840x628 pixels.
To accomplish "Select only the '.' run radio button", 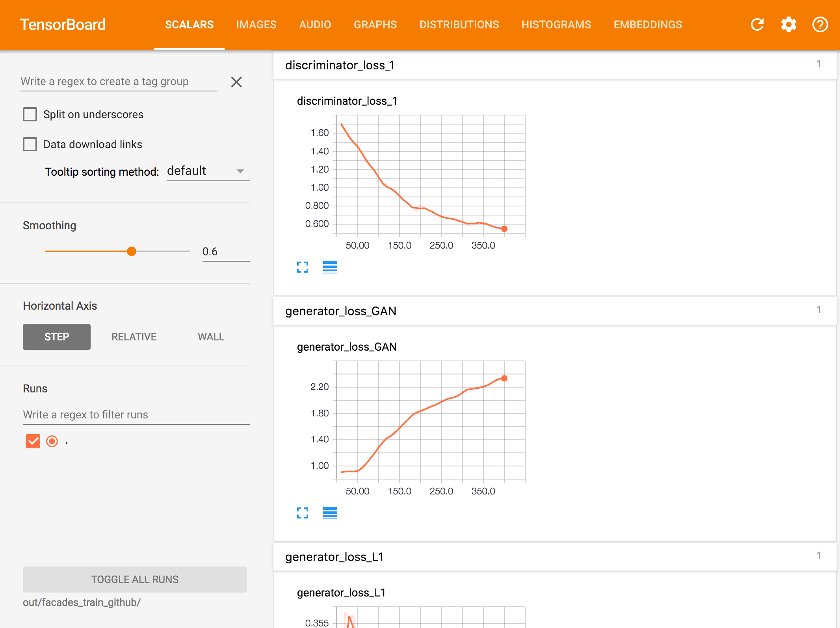I will (x=52, y=441).
